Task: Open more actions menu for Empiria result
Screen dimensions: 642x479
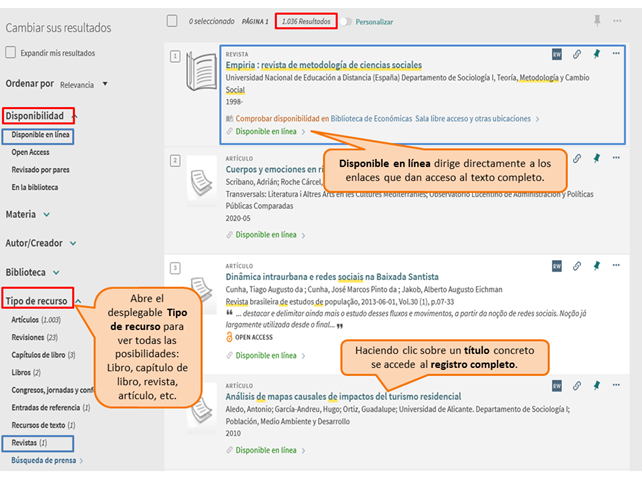Action: (x=615, y=54)
